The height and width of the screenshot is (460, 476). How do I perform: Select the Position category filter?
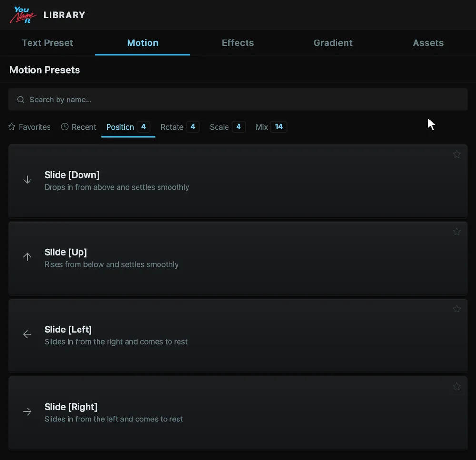128,127
